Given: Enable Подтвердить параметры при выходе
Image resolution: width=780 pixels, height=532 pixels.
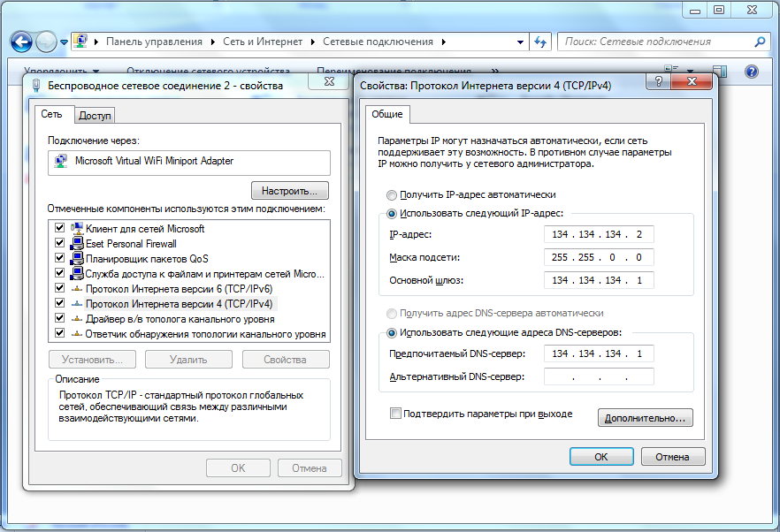Looking at the screenshot, I should (x=395, y=414).
